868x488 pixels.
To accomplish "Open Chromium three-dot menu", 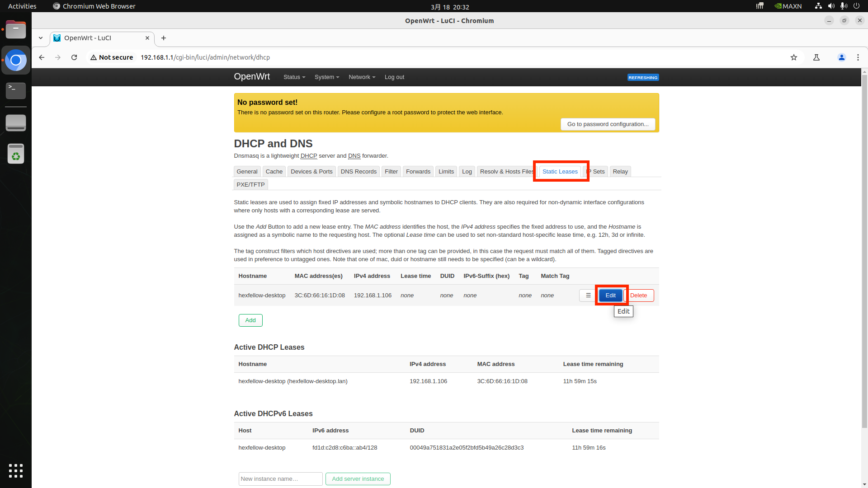I will tap(858, 57).
